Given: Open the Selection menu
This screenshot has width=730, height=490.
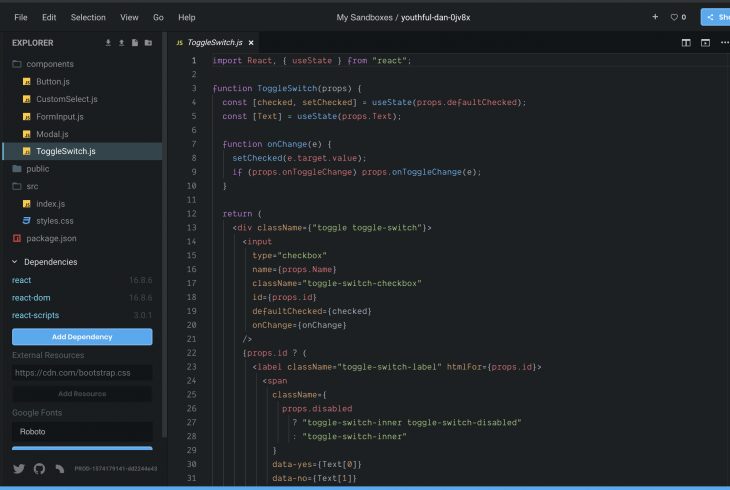Looking at the screenshot, I should (x=88, y=17).
